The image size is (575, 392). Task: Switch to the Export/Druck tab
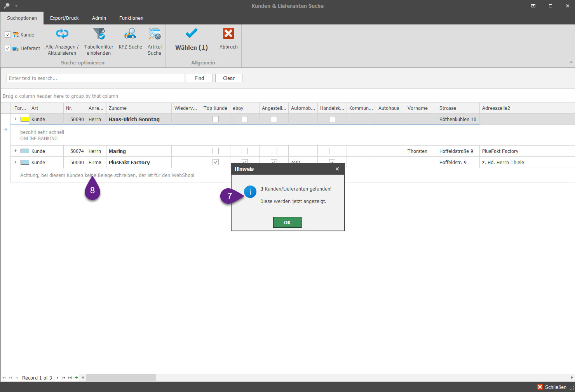tap(64, 18)
